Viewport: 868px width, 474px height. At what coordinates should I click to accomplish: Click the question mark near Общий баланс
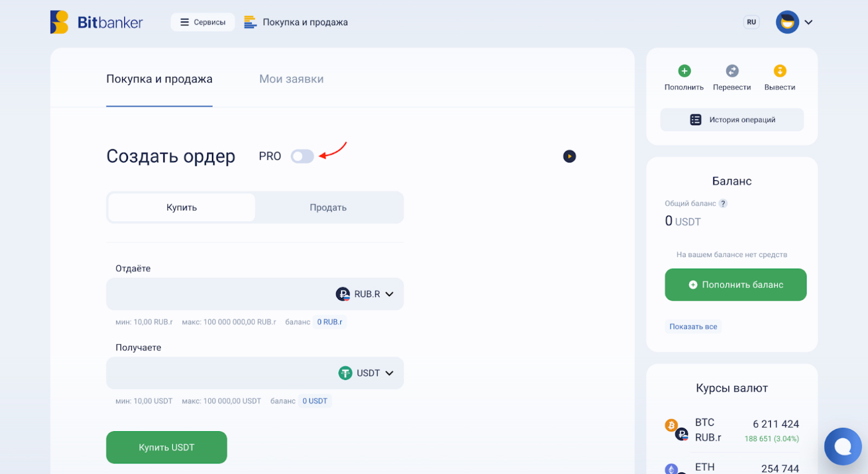[723, 203]
